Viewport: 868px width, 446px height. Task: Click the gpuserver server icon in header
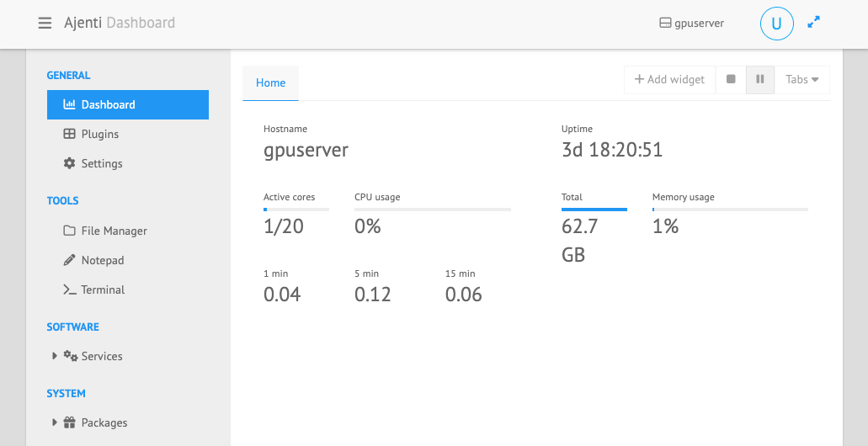click(x=665, y=24)
